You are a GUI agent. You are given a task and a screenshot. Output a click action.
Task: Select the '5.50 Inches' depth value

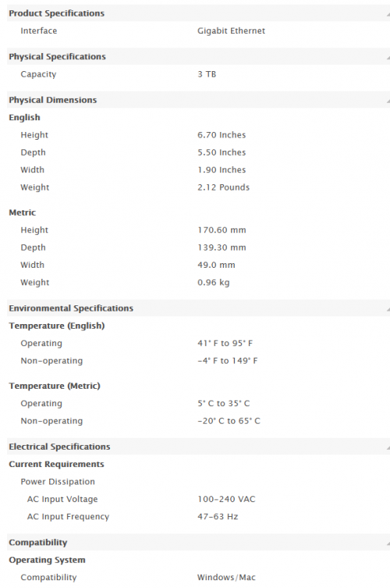click(222, 152)
